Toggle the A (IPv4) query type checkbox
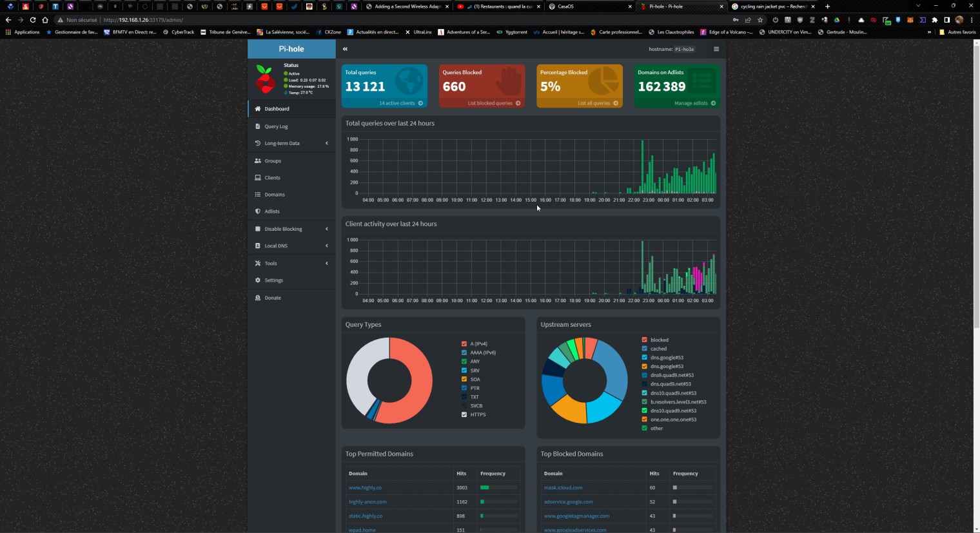The height and width of the screenshot is (533, 980). click(x=464, y=344)
